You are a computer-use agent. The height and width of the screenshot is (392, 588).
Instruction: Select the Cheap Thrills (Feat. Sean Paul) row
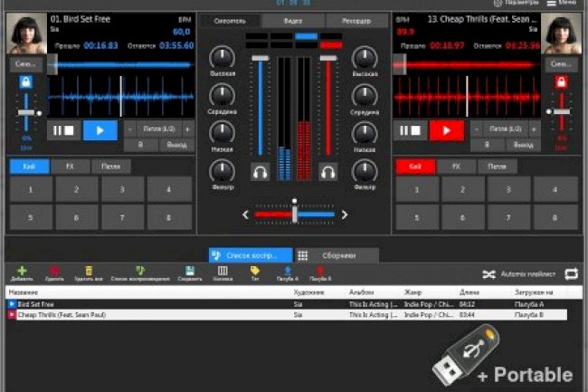pos(287,314)
